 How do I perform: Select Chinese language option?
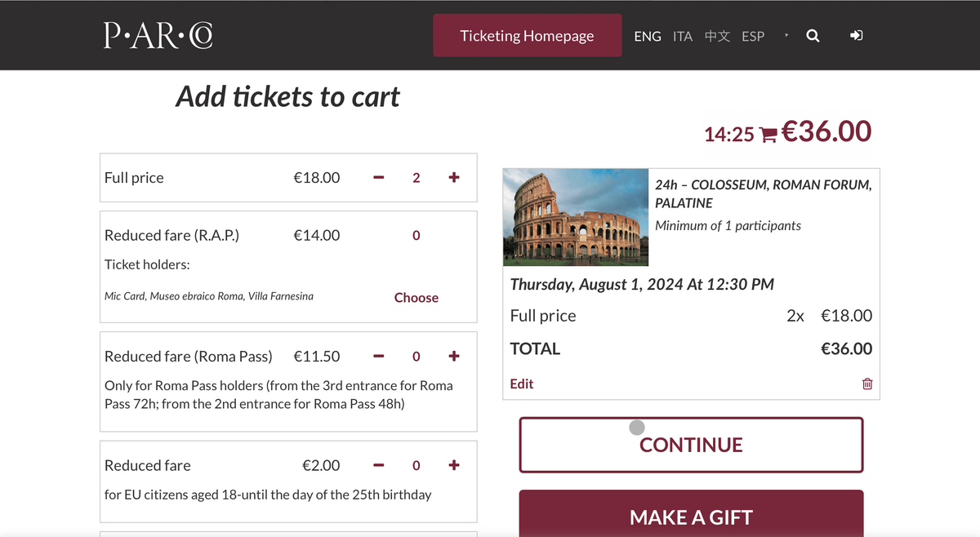pyautogui.click(x=717, y=36)
